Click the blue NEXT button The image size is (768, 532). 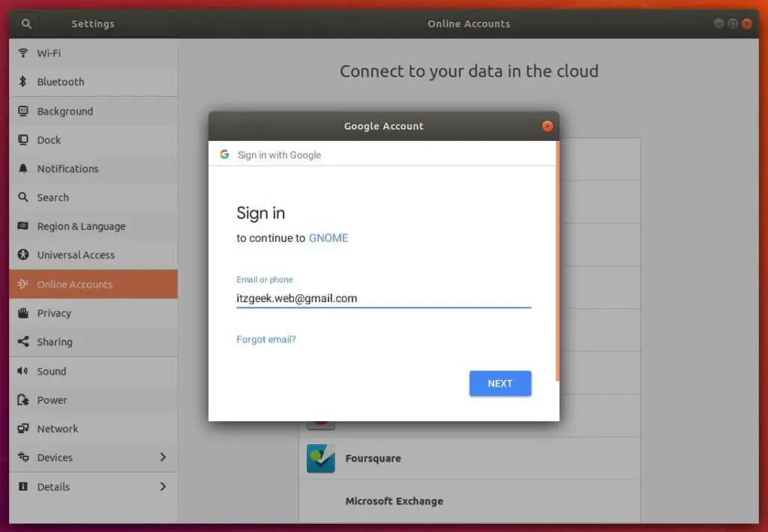coord(500,383)
